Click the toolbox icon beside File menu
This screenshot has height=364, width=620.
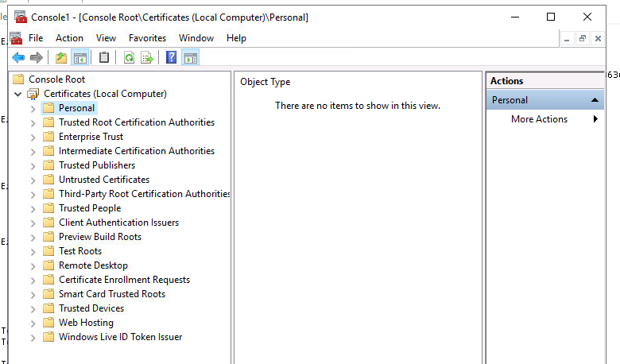[16, 38]
